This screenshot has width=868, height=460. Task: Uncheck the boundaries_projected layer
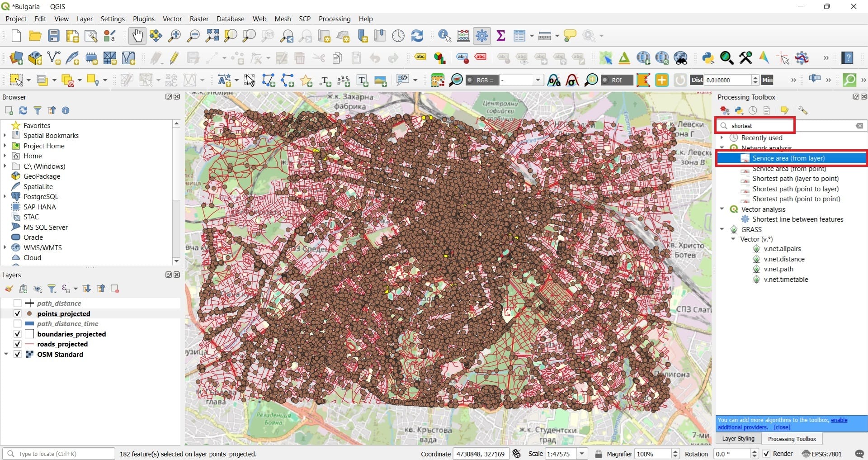[x=18, y=334]
